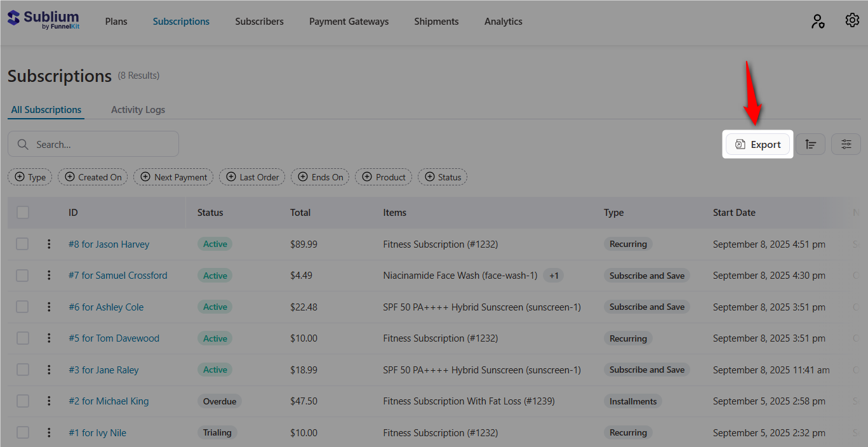Tick the checkbox for Michael King's subscription
Image resolution: width=868 pixels, height=447 pixels.
point(22,401)
